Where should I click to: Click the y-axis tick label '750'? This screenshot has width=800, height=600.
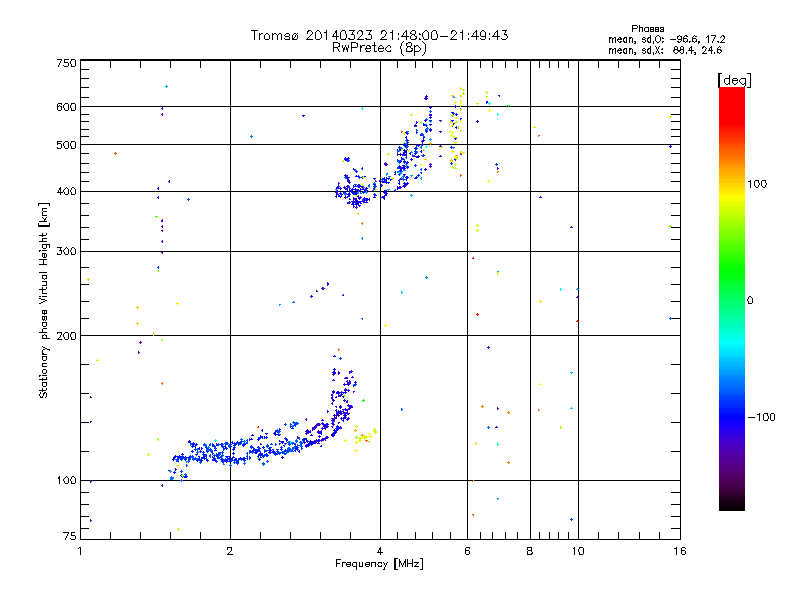click(66, 63)
